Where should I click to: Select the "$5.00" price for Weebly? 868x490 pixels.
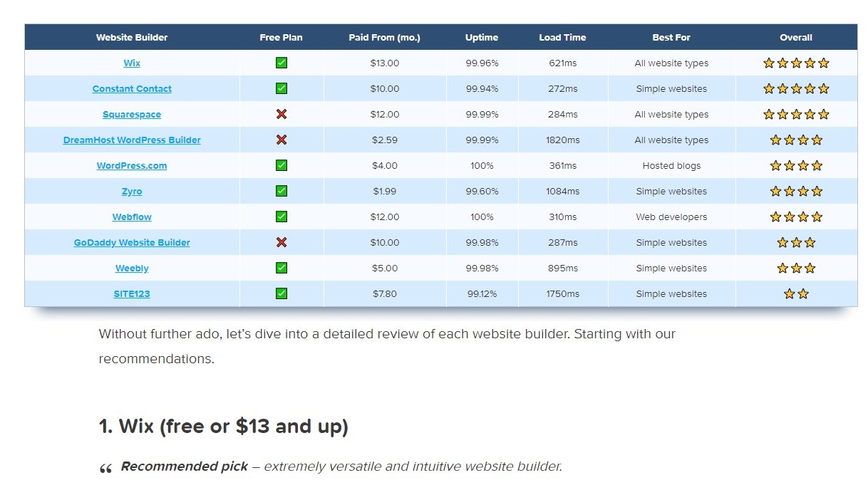pyautogui.click(x=385, y=269)
